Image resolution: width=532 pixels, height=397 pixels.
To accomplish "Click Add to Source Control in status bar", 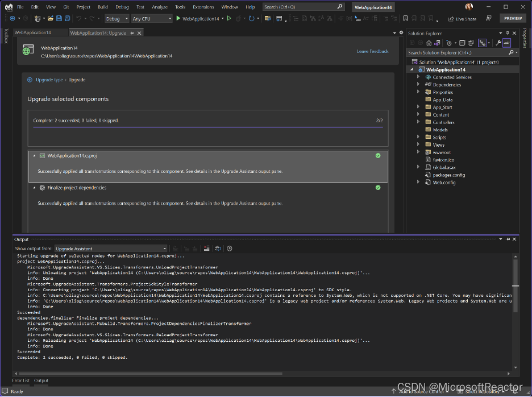I will point(421,391).
